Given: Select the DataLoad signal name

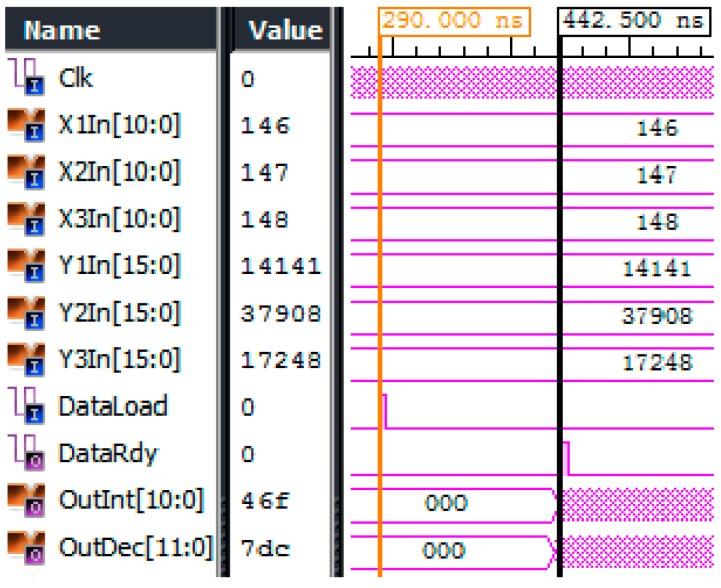Looking at the screenshot, I should coord(113,406).
